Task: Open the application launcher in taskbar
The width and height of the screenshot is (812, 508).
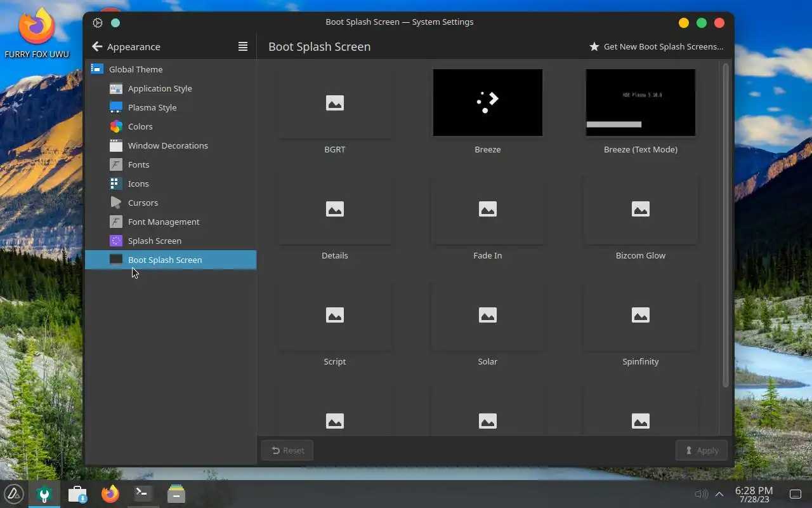Action: pos(14,493)
